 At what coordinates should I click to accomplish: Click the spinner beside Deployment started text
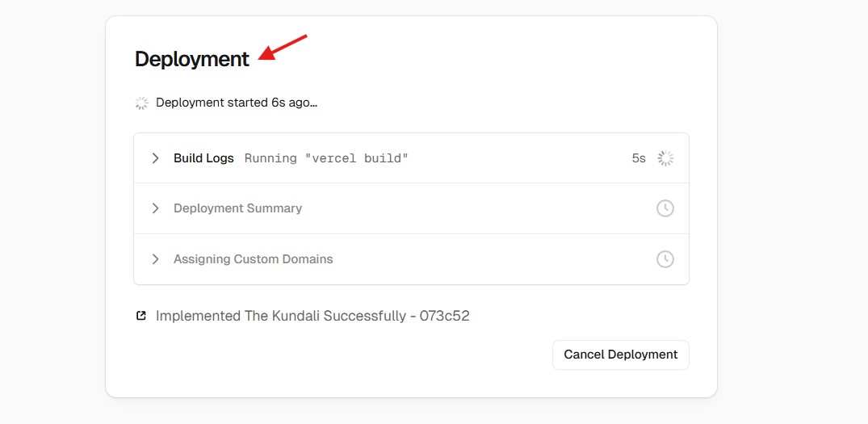[141, 103]
